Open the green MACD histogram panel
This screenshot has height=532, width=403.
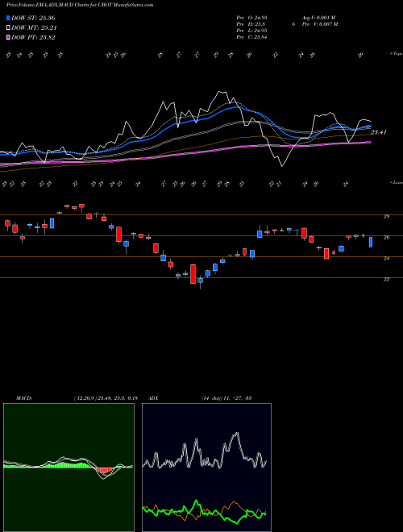(x=69, y=468)
